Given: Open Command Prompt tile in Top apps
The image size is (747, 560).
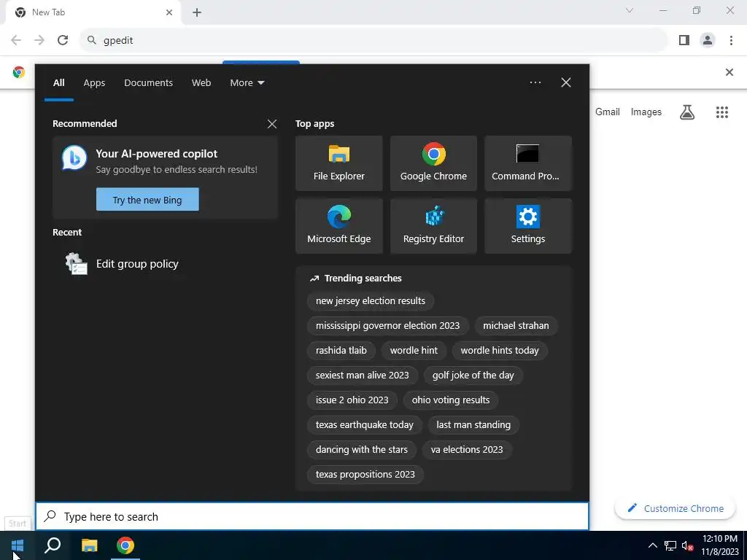Looking at the screenshot, I should (x=528, y=163).
